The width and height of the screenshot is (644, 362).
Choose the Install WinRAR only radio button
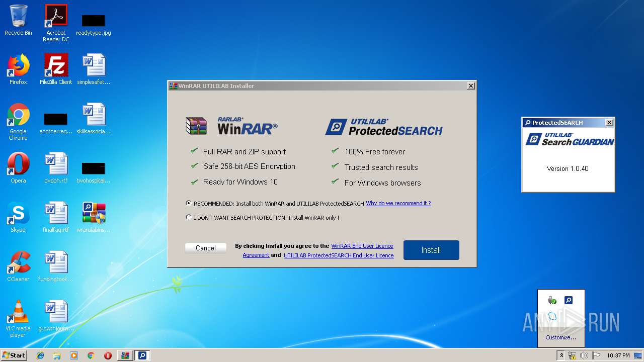click(x=189, y=218)
